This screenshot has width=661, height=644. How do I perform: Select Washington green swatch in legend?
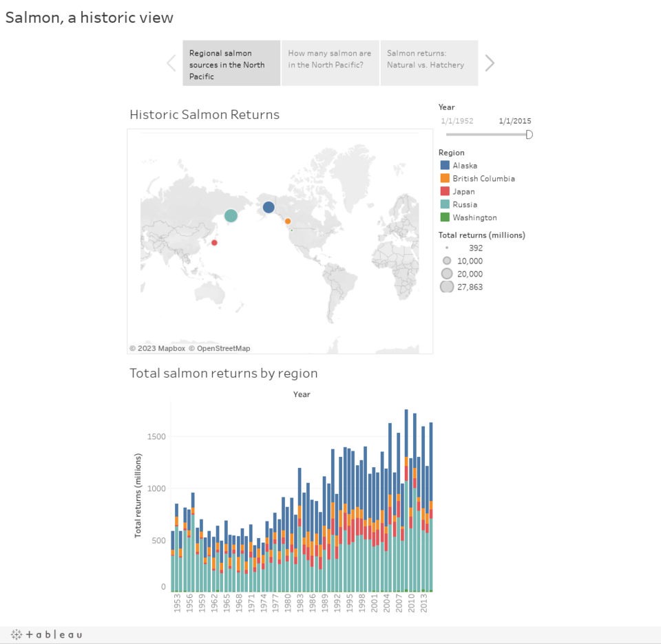tap(445, 217)
